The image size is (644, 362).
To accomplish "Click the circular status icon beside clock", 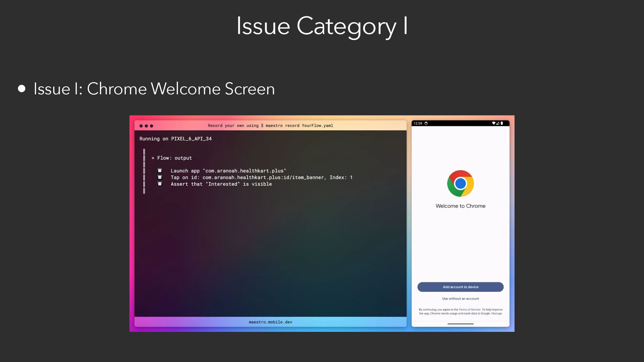I will [x=426, y=123].
